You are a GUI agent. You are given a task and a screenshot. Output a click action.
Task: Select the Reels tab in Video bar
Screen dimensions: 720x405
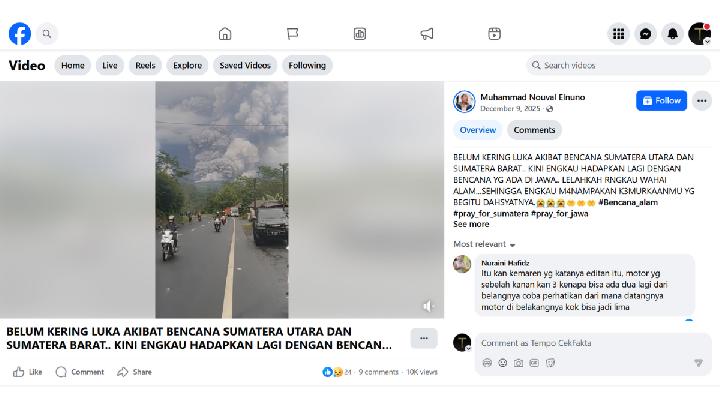coord(145,66)
